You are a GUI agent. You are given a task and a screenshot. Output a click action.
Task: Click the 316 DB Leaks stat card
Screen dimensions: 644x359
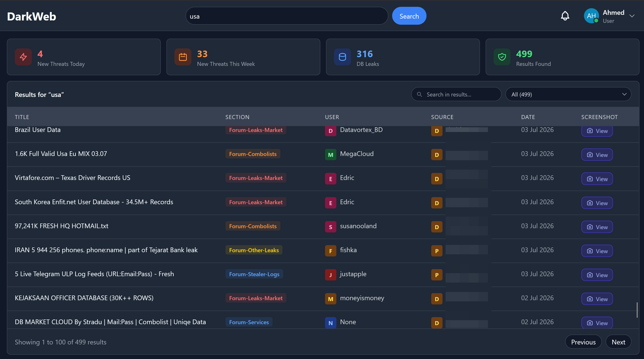(x=403, y=57)
